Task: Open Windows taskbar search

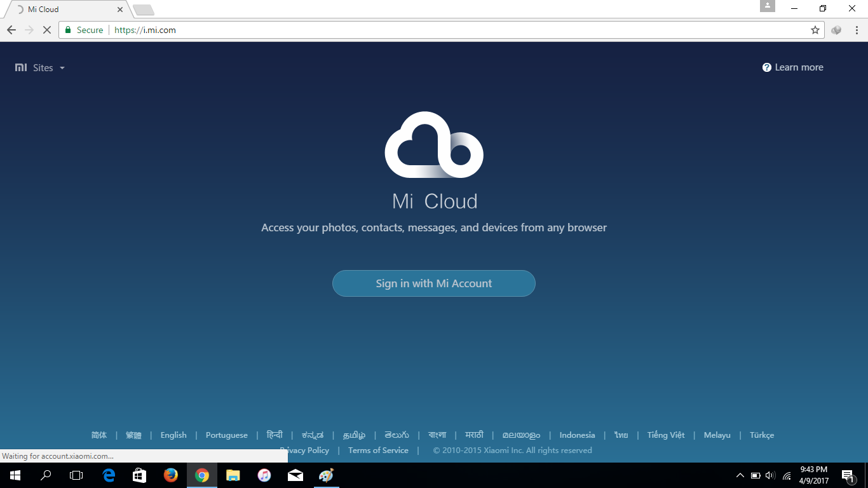Action: point(46,475)
